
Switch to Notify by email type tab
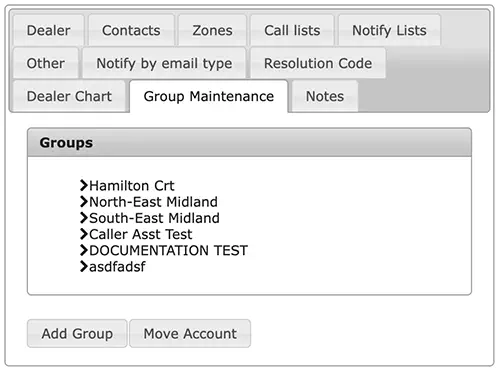click(164, 63)
